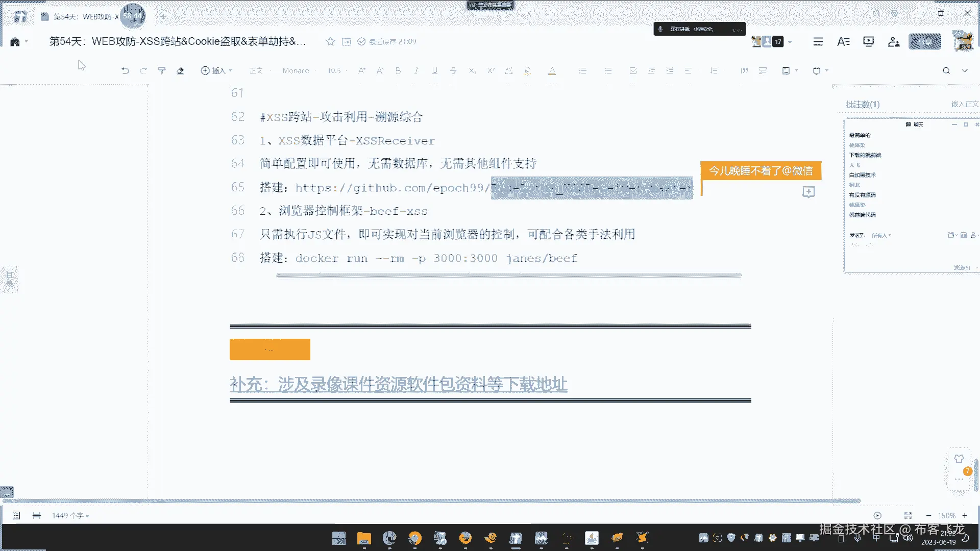
Task: Open the presentation mode icon
Action: click(868, 41)
